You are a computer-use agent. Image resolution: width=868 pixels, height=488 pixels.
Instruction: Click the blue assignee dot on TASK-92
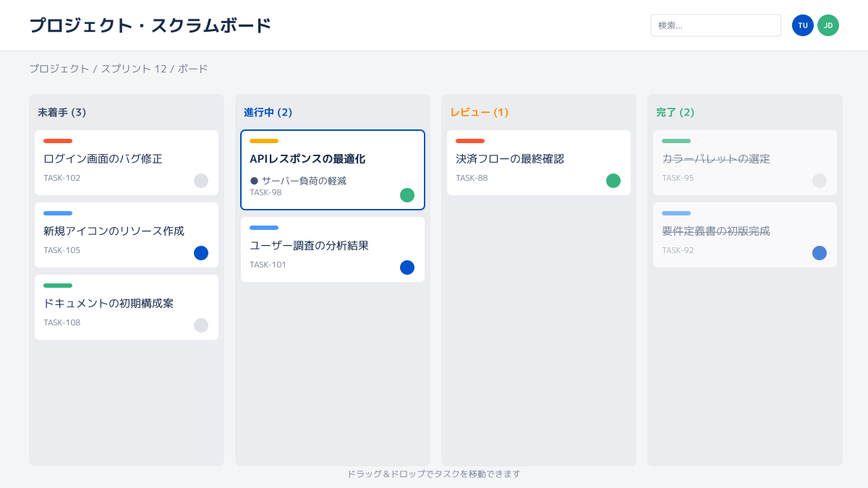click(x=820, y=253)
